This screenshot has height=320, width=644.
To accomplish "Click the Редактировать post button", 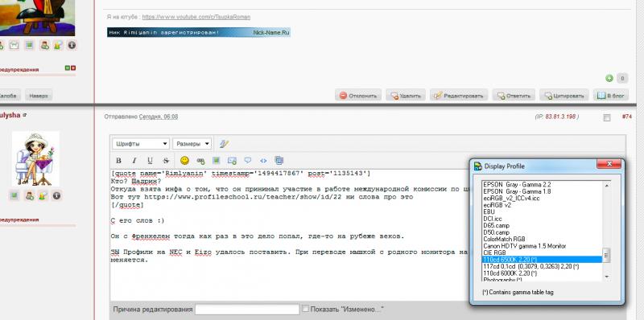I will [459, 96].
